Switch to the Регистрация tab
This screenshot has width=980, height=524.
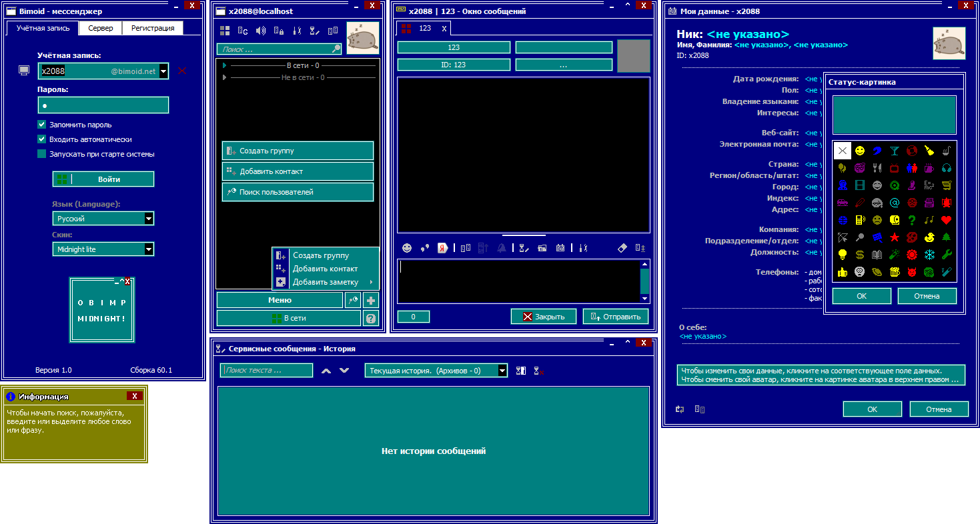153,28
